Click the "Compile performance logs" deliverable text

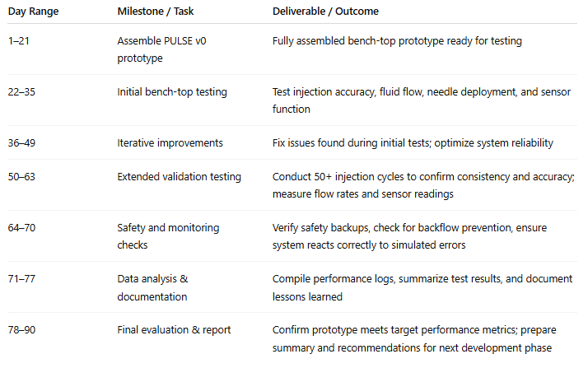click(x=334, y=279)
